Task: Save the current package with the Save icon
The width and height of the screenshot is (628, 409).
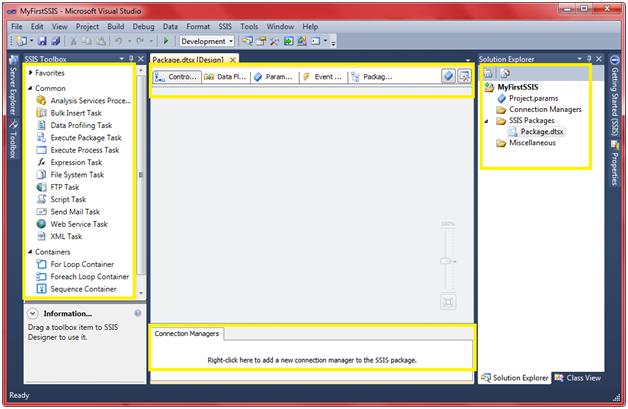Action: point(42,41)
